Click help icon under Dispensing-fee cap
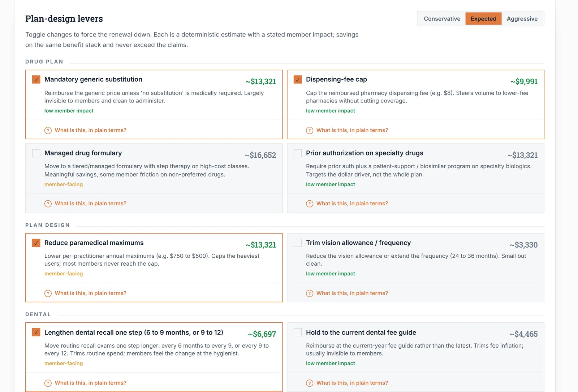The width and height of the screenshot is (578, 392). [310, 130]
